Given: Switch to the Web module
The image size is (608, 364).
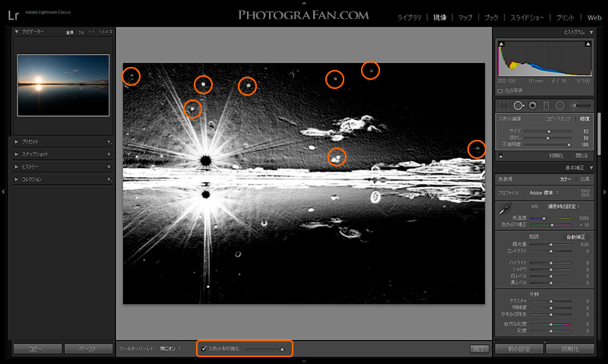Looking at the screenshot, I should [x=594, y=17].
